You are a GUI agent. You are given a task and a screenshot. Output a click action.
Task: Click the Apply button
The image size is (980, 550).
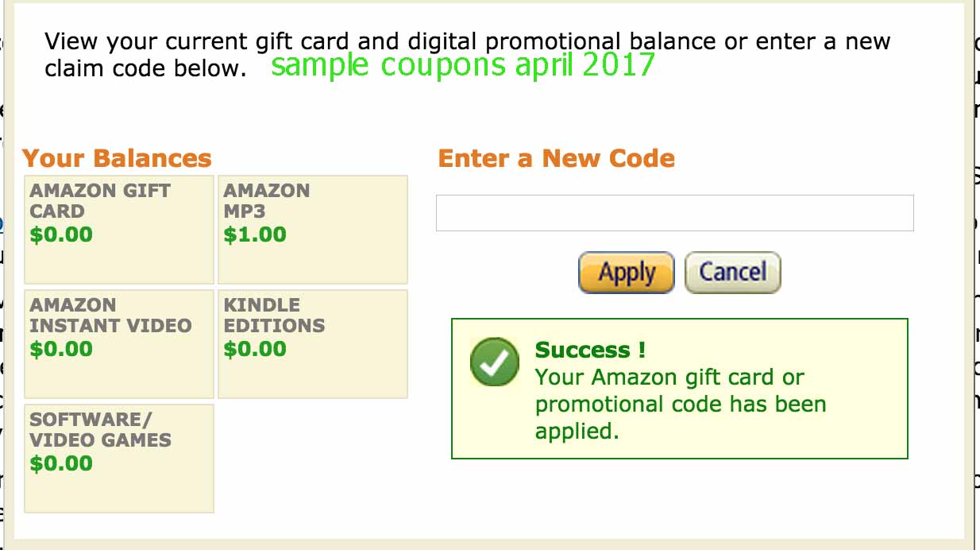coord(626,273)
